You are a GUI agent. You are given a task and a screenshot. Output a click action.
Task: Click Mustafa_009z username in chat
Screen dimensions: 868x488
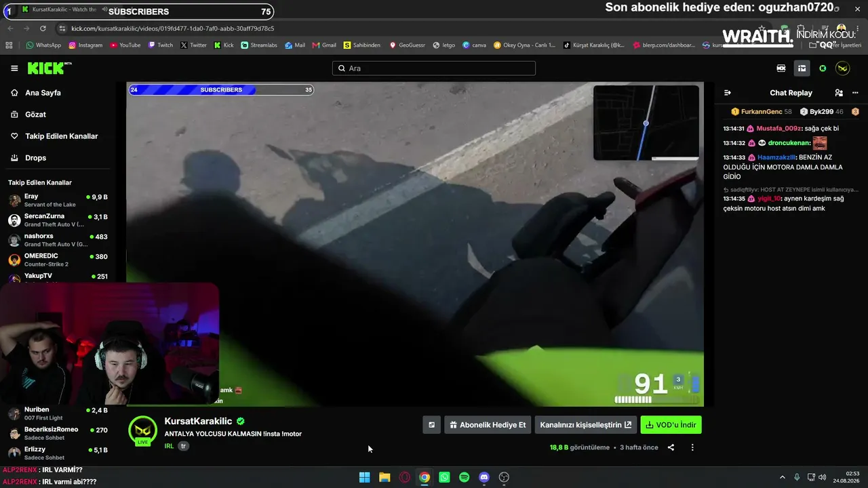pyautogui.click(x=779, y=129)
